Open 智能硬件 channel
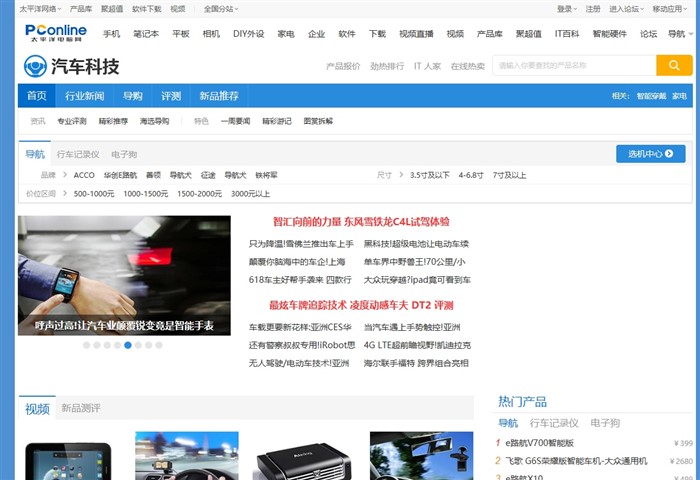The image size is (700, 480). (x=609, y=34)
